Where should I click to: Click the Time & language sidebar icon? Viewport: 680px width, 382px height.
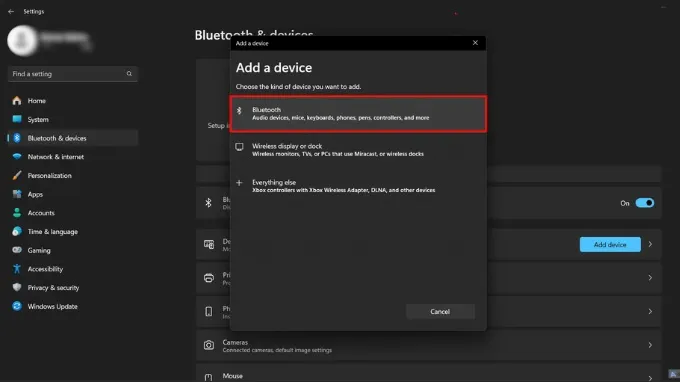pyautogui.click(x=17, y=231)
